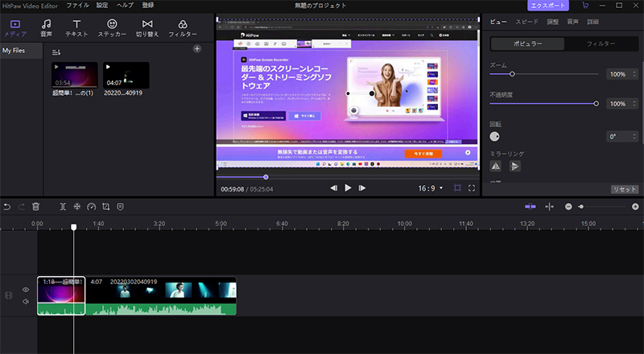Click the 不透明度 opacity slider handle

click(596, 104)
